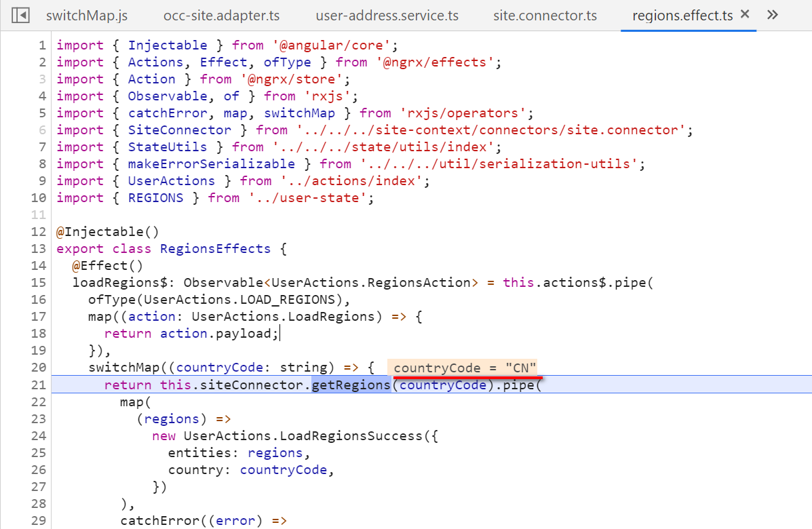Click 'entities' key on line 25
Screen dimensions: 812x529
(x=199, y=453)
